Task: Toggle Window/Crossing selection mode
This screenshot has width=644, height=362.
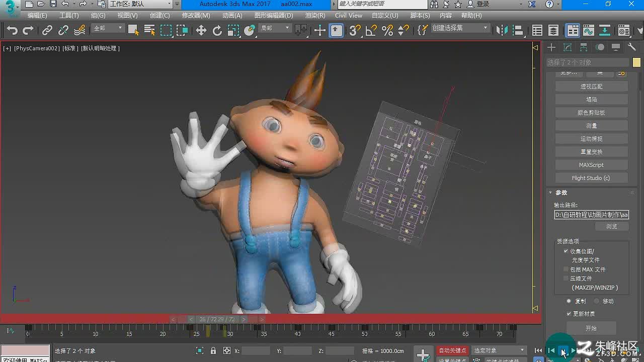Action: tap(182, 31)
